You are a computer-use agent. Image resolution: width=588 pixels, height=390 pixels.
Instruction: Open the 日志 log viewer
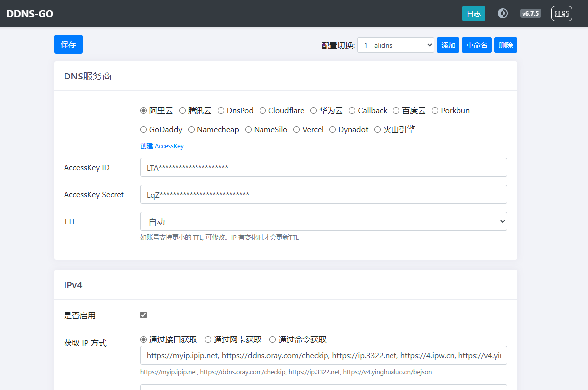(473, 14)
